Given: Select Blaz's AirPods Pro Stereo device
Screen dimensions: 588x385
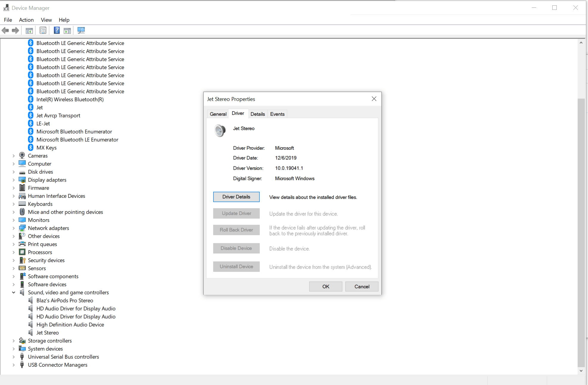Looking at the screenshot, I should (x=65, y=300).
